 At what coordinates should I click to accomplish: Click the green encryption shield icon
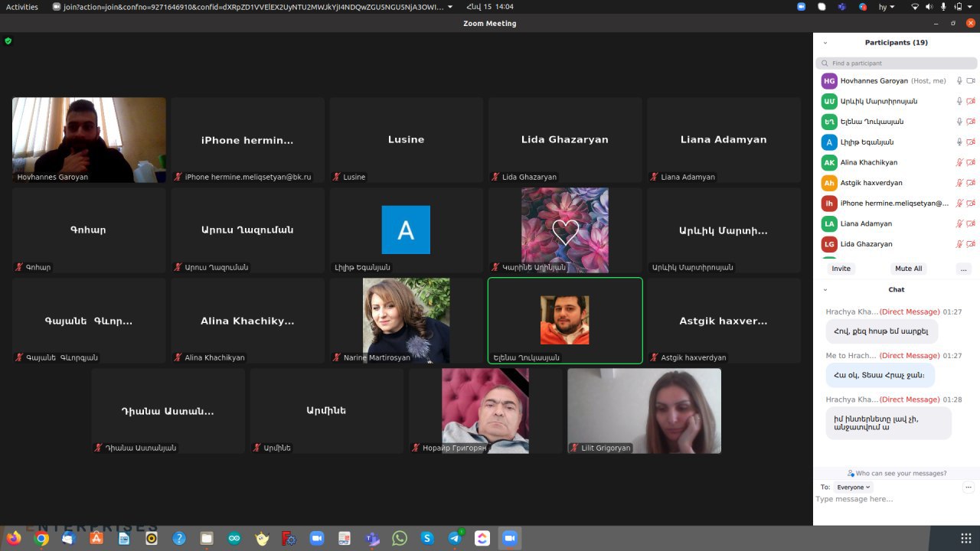(8, 41)
